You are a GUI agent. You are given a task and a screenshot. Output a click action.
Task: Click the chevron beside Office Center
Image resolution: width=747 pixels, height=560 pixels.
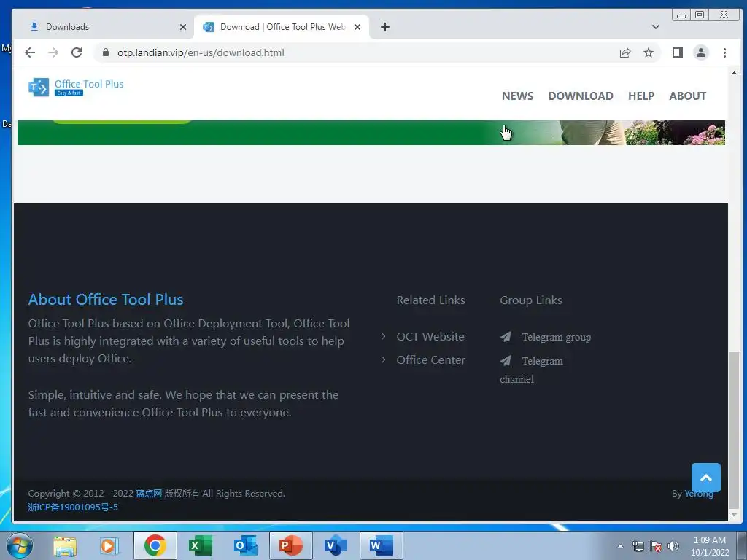pos(384,360)
